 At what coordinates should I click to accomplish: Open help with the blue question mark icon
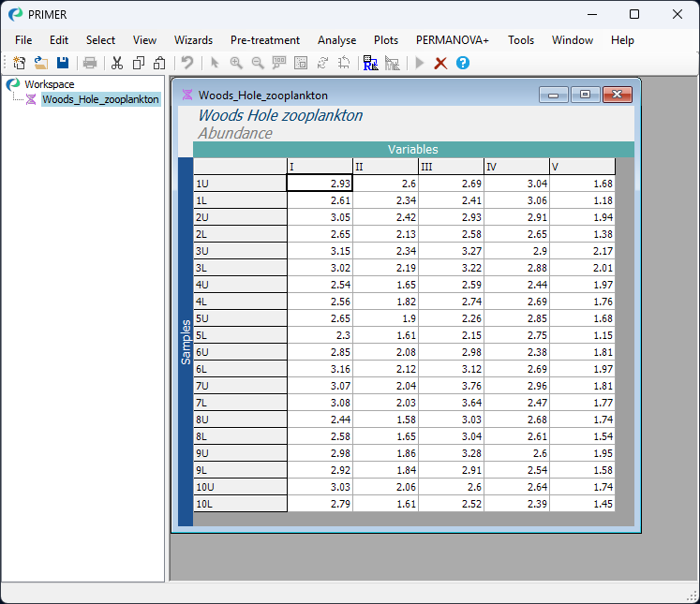pyautogui.click(x=462, y=63)
